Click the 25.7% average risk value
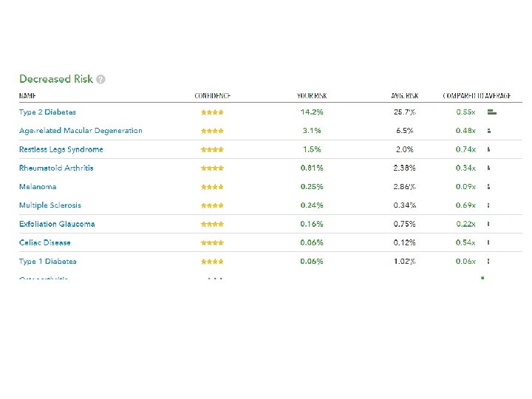The image size is (532, 399). click(405, 112)
